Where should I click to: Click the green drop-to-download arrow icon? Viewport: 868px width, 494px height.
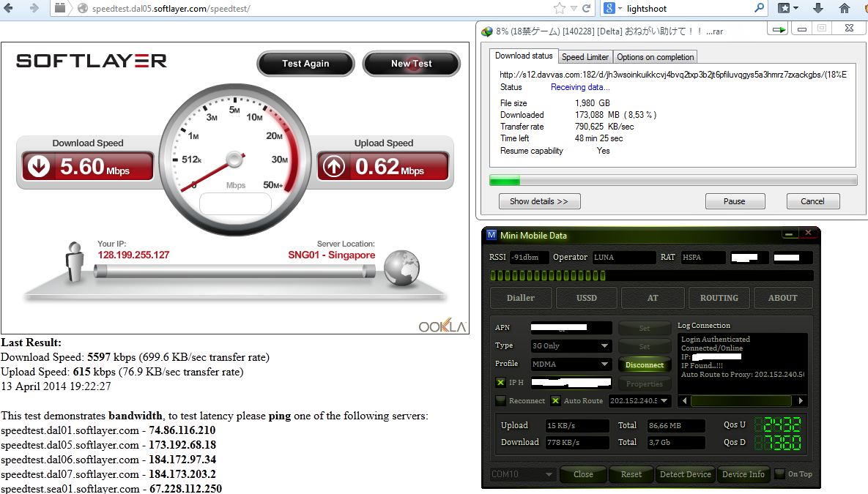coord(779,28)
